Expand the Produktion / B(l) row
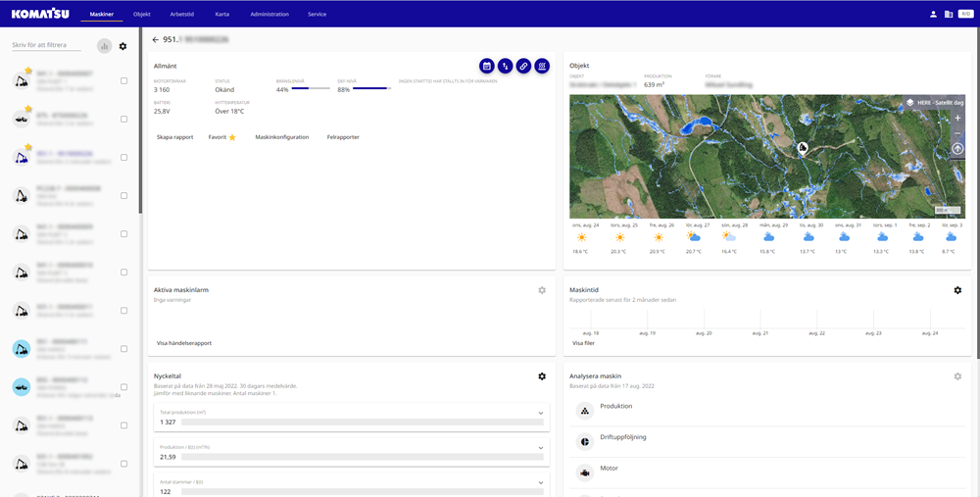This screenshot has height=497, width=980. [x=541, y=448]
